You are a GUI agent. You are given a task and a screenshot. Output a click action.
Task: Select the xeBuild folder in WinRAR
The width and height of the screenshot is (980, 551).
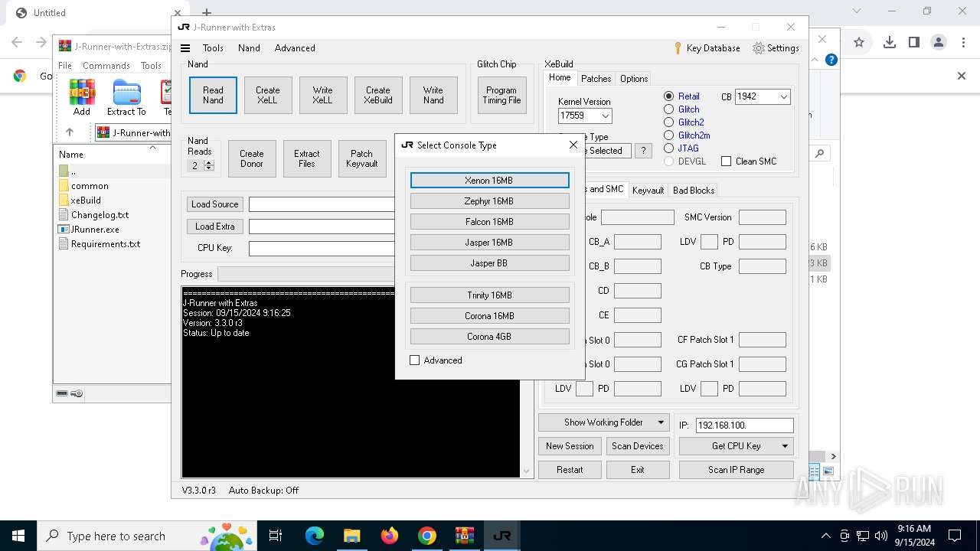tap(86, 201)
